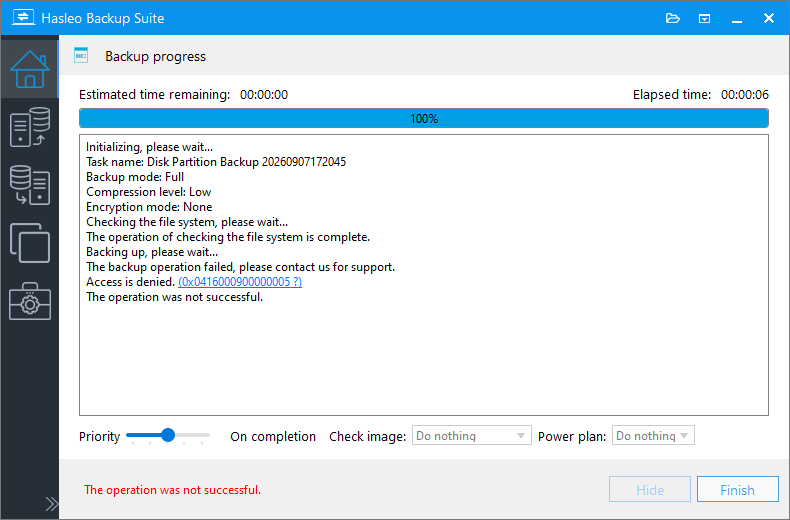
Task: Click 'Initializing, please wait...' log line
Action: pos(150,147)
